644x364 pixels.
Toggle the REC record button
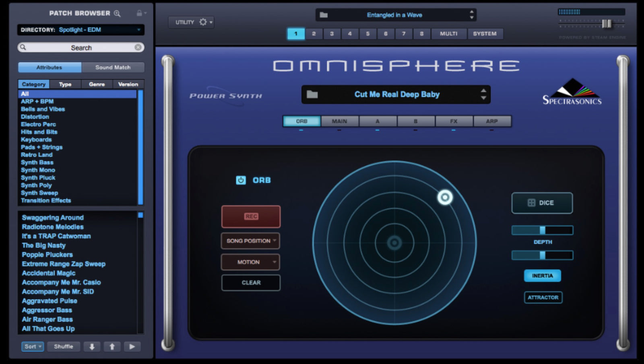[251, 216]
